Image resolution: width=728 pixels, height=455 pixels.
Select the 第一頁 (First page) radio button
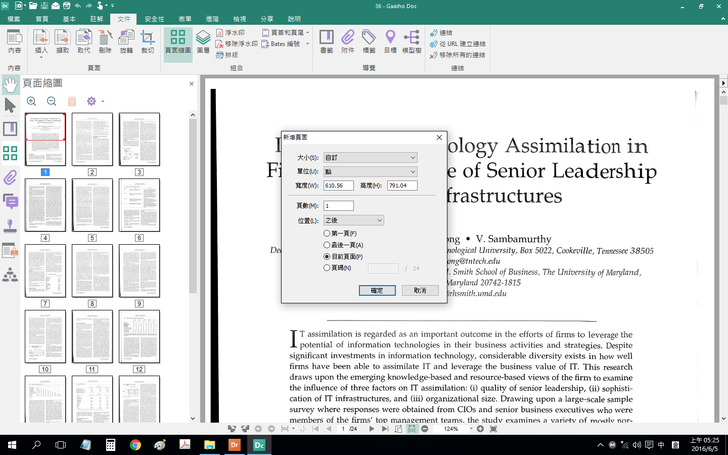pyautogui.click(x=327, y=233)
